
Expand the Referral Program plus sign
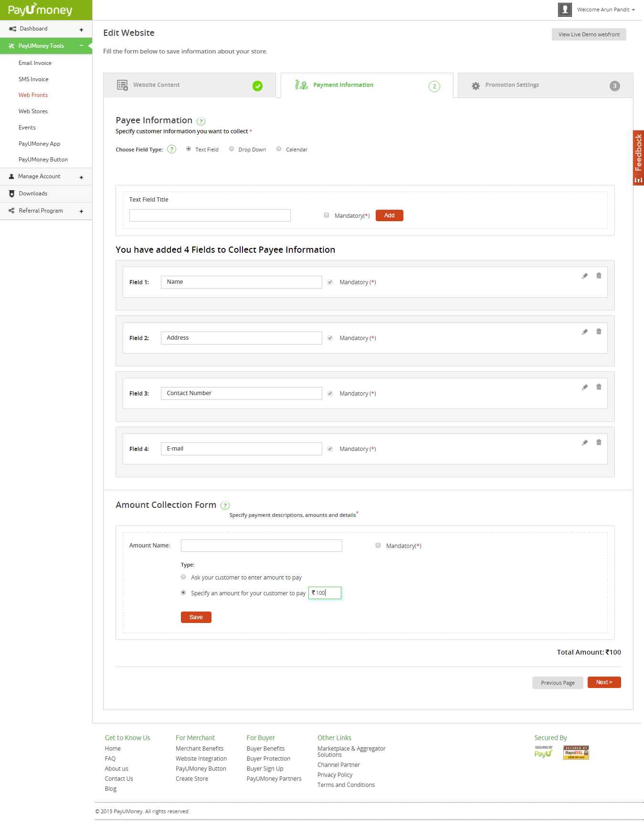pyautogui.click(x=81, y=211)
